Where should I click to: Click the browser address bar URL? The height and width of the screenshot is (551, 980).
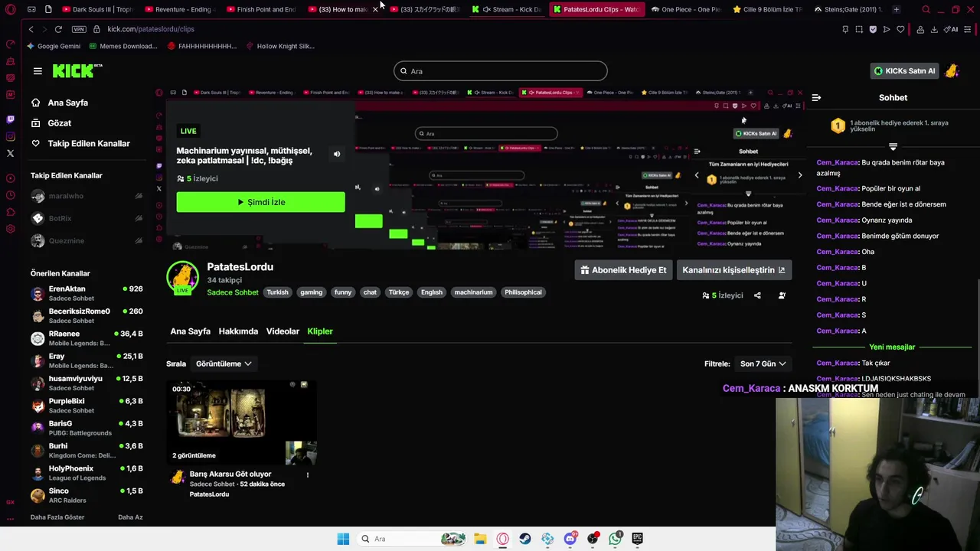point(151,29)
